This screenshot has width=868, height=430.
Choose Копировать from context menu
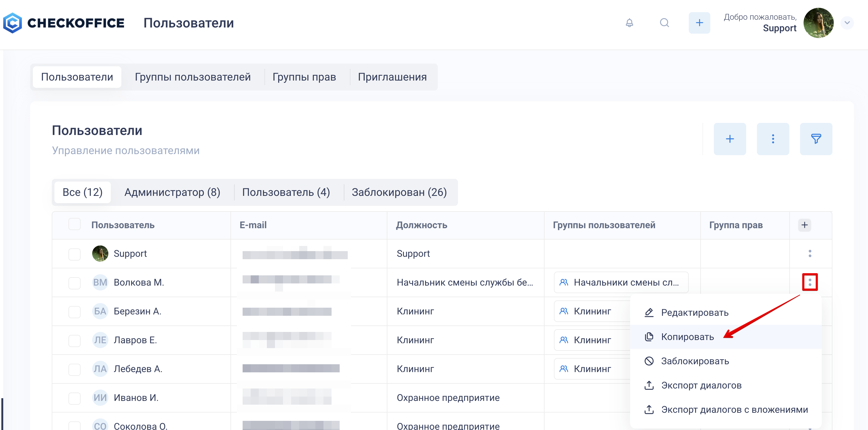tap(687, 337)
